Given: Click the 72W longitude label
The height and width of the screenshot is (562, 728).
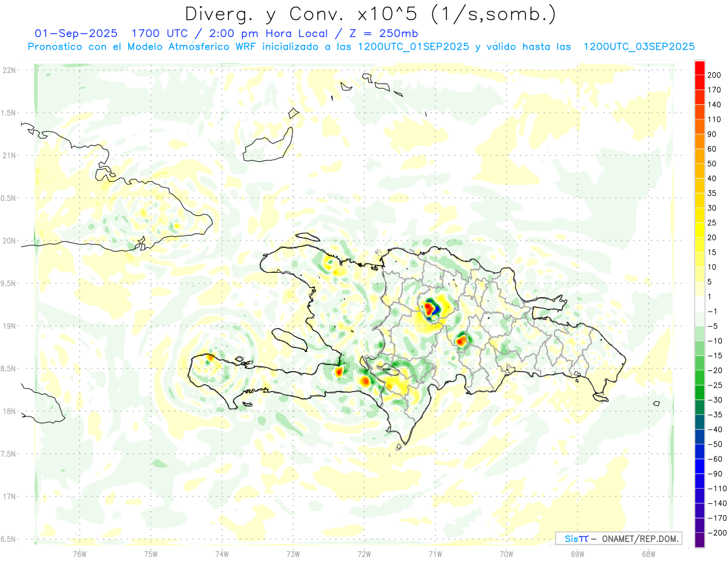Looking at the screenshot, I should point(364,554).
